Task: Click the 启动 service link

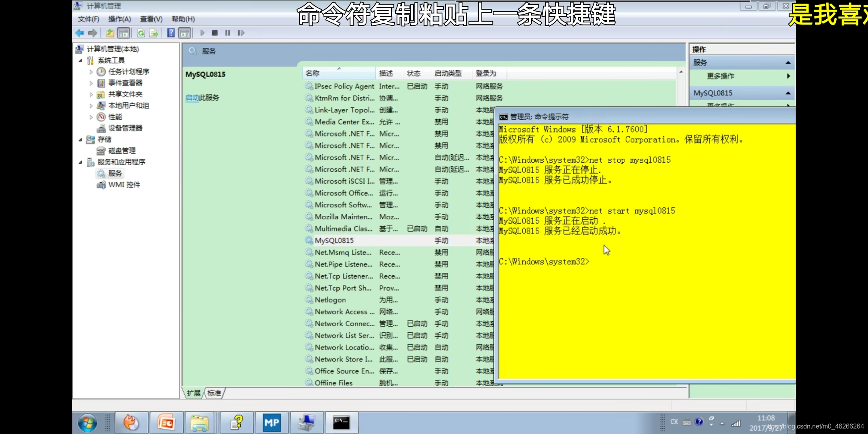Action: [x=192, y=98]
